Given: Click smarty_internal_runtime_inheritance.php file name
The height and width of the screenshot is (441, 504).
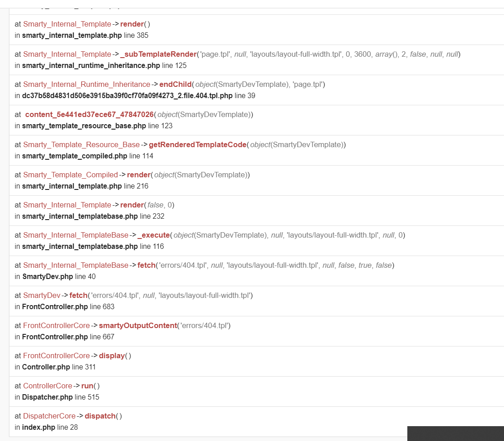Looking at the screenshot, I should (x=91, y=66).
